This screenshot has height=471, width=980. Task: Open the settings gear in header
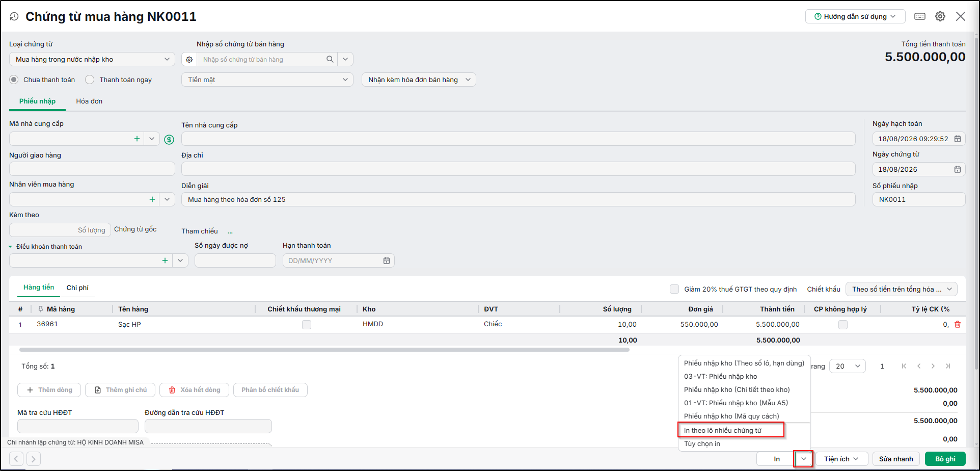pos(940,16)
